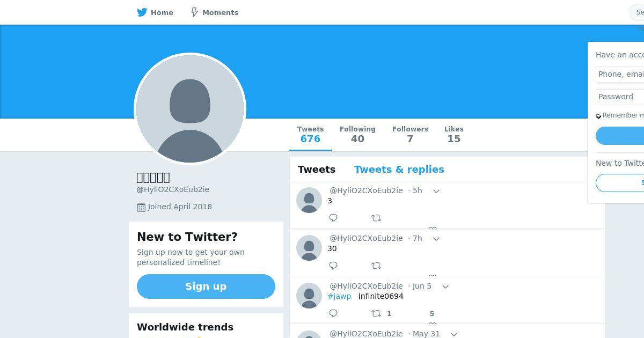Screen dimensions: 644x338
Task: Open Moments via the lightning bolt icon
Action: (195, 12)
